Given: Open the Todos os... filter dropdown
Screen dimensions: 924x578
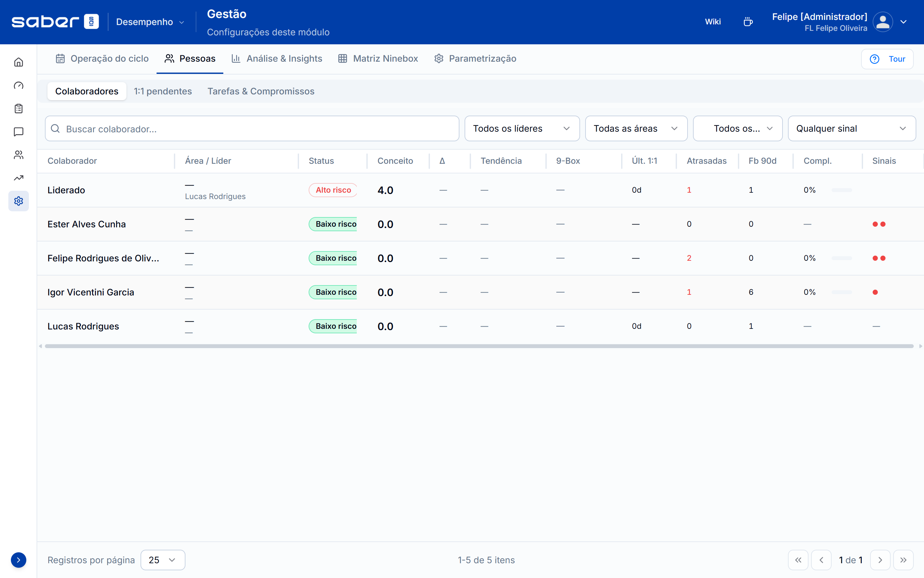Looking at the screenshot, I should (x=737, y=128).
